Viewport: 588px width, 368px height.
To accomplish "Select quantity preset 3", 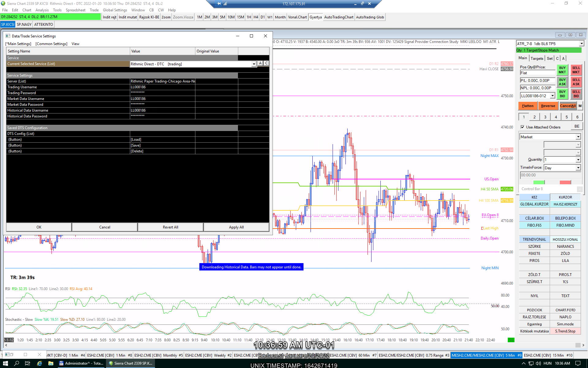I will point(545,117).
